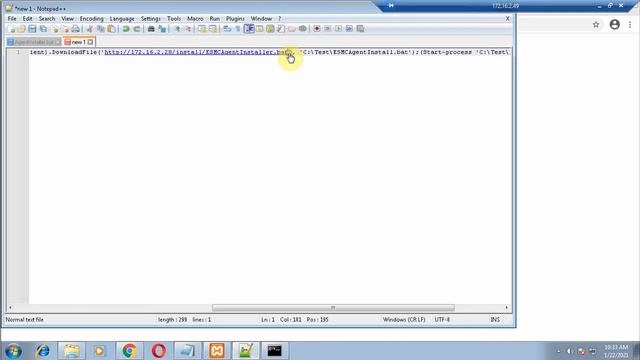Toggle Word wrap in the toolbar
This screenshot has height=360, width=640.
pos(227,29)
